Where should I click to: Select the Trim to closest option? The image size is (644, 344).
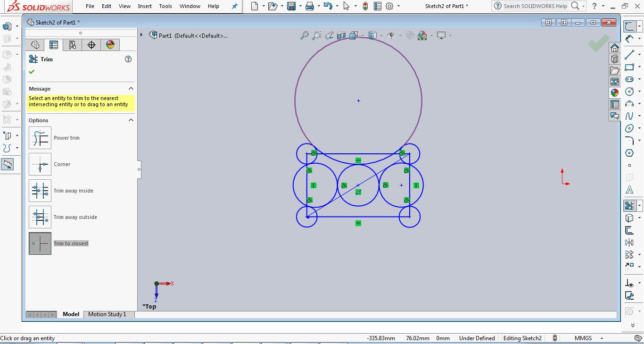[x=40, y=243]
